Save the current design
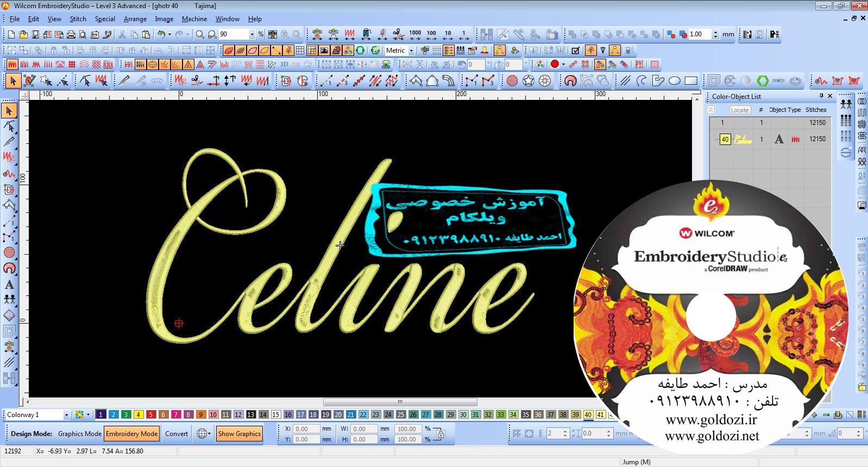This screenshot has width=868, height=467. [35, 34]
